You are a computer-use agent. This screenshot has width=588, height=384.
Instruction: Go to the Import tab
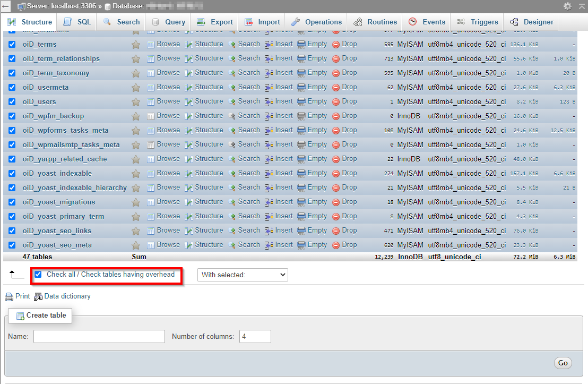[262, 22]
